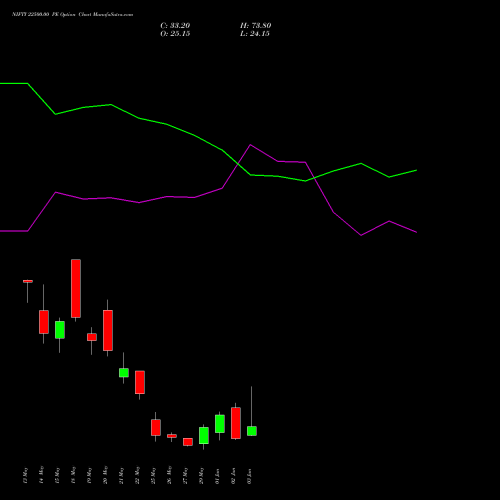The height and width of the screenshot is (500, 500).
Task: Click the 13 May date label
Action: click(x=25, y=475)
